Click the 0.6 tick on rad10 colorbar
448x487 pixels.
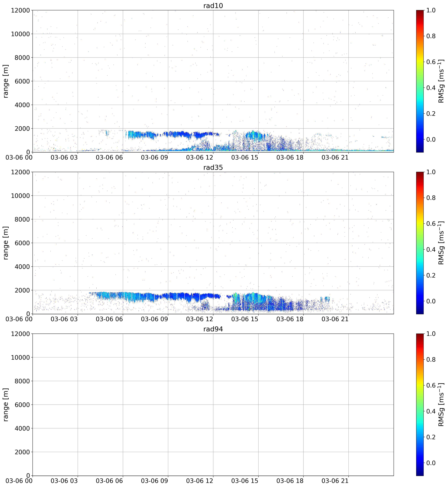431,62
